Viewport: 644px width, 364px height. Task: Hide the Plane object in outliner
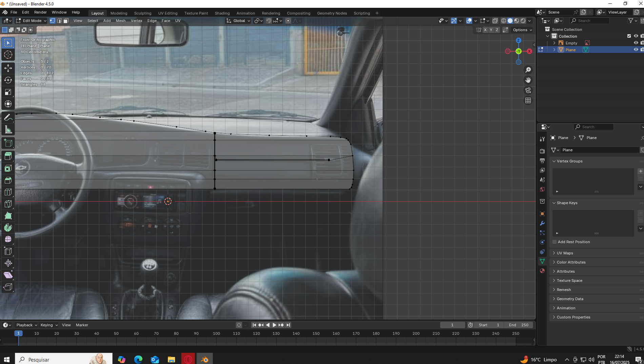click(x=636, y=50)
